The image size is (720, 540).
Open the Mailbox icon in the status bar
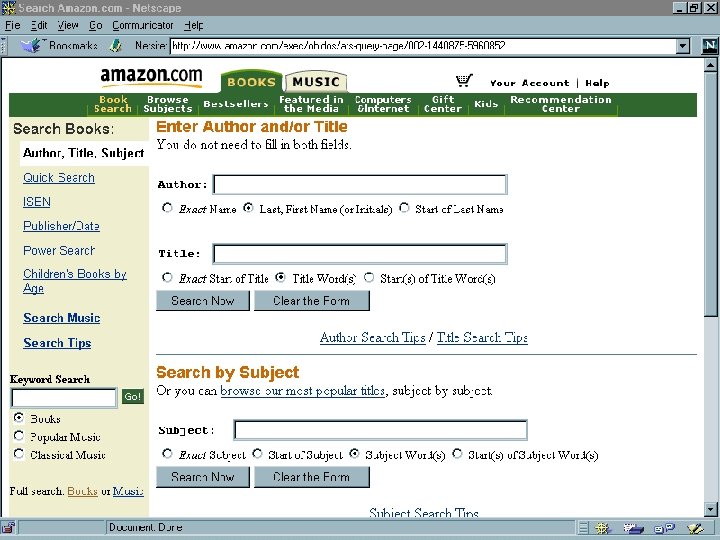pos(634,529)
